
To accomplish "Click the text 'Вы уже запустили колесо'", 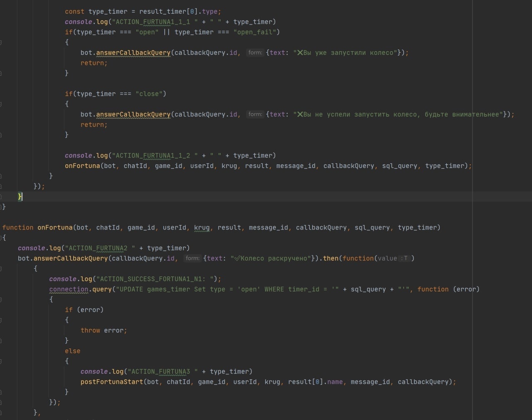I will [x=348, y=53].
